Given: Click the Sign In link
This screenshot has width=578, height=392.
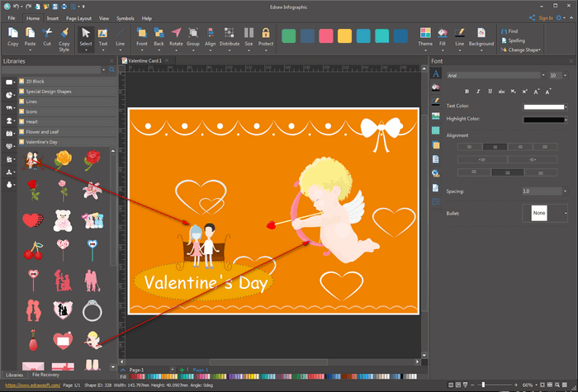Looking at the screenshot, I should 546,17.
